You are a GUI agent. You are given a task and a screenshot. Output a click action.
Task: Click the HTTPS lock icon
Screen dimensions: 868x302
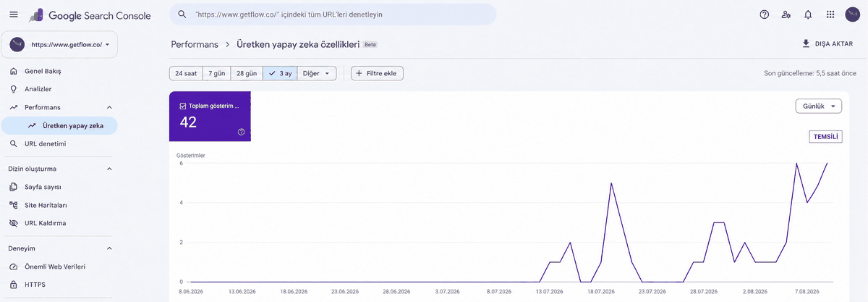[x=14, y=285]
